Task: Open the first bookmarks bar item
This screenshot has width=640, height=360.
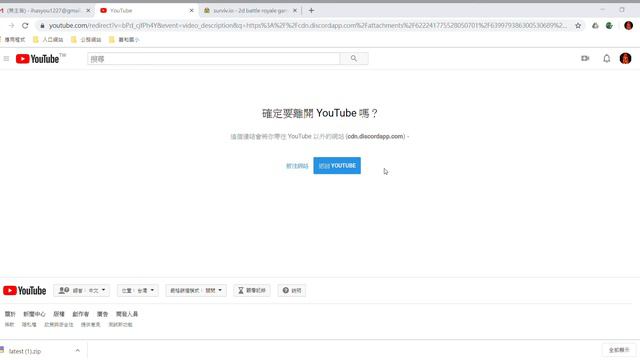Action: pyautogui.click(x=13, y=40)
